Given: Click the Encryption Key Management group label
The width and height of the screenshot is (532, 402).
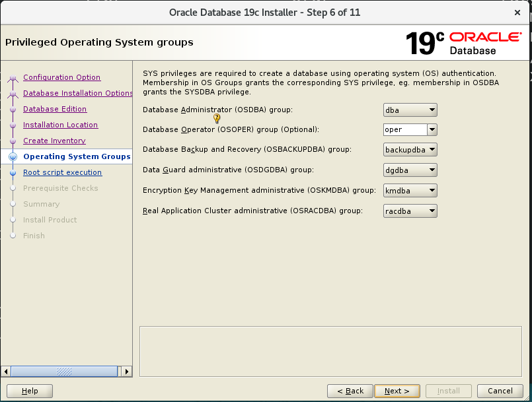Looking at the screenshot, I should [259, 191].
